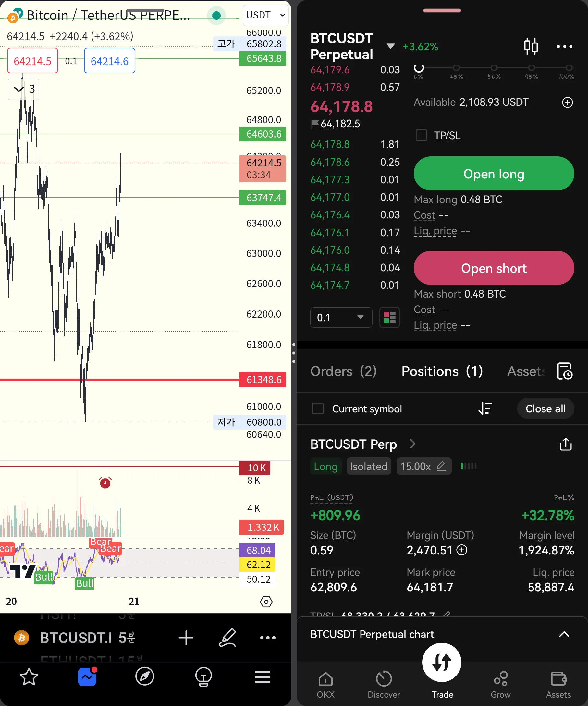588x706 pixels.
Task: Open the compass explore icon
Action: pos(145,677)
